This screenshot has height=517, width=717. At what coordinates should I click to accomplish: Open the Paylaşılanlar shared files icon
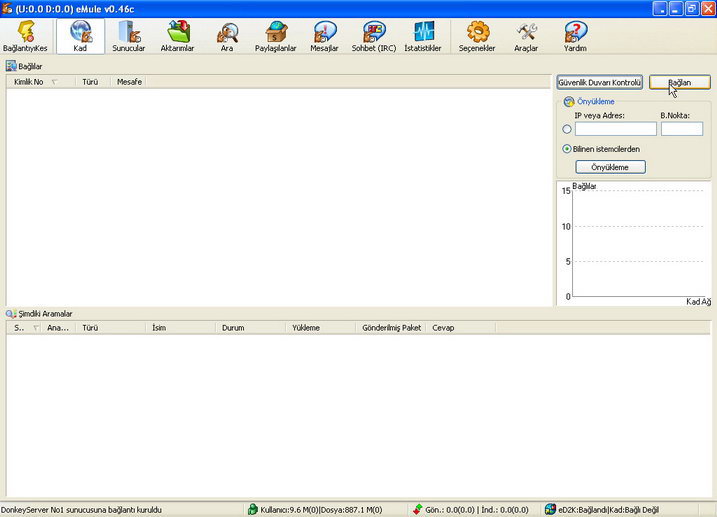(x=276, y=36)
